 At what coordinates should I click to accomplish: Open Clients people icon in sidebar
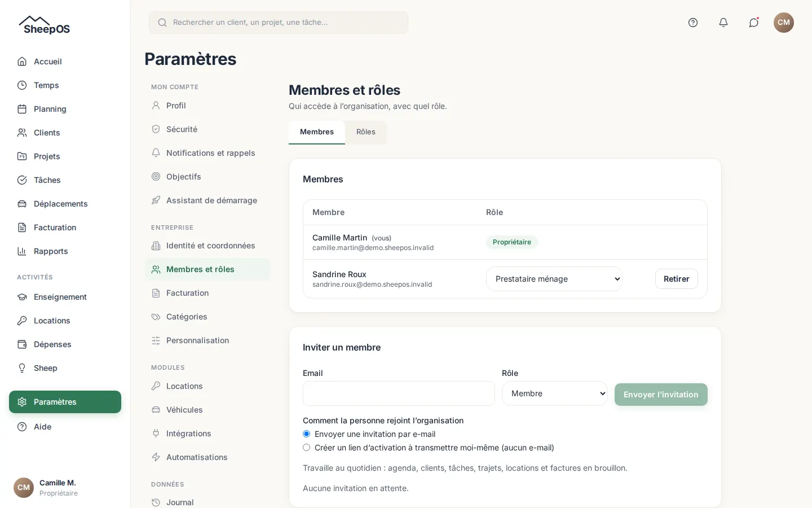pos(22,133)
